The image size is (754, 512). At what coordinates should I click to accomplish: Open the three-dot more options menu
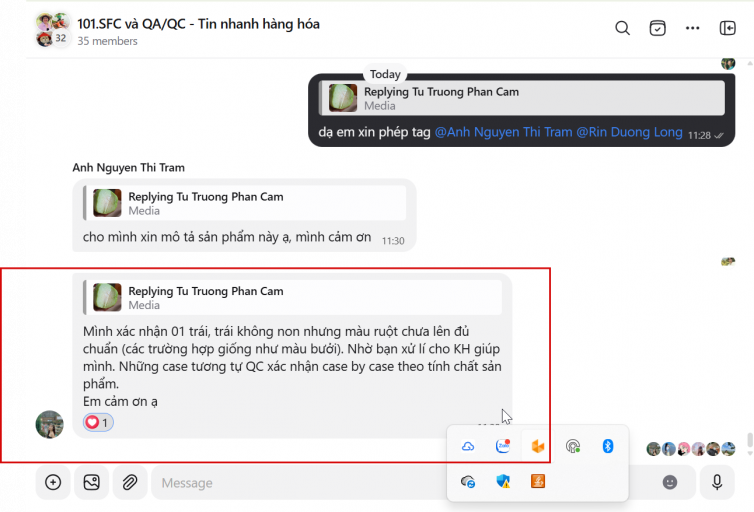pos(692,28)
